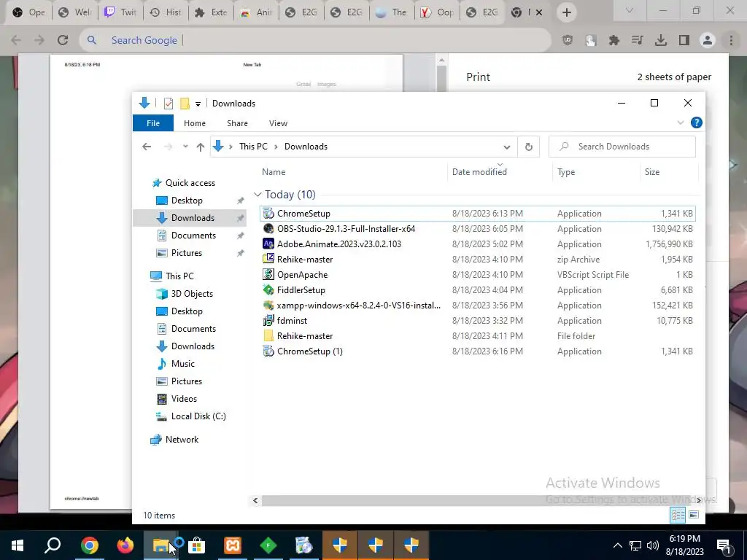Image resolution: width=747 pixels, height=560 pixels.
Task: Open File Explorer help icon
Action: tap(696, 122)
